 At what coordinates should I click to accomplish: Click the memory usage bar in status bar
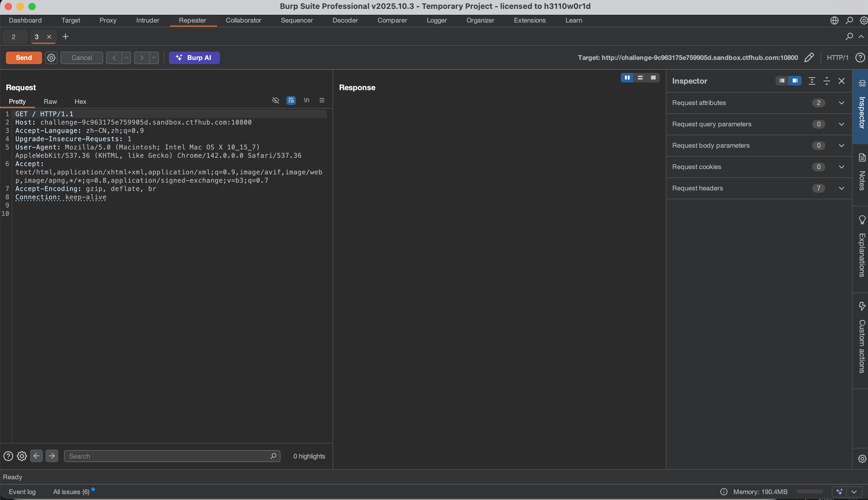point(809,492)
